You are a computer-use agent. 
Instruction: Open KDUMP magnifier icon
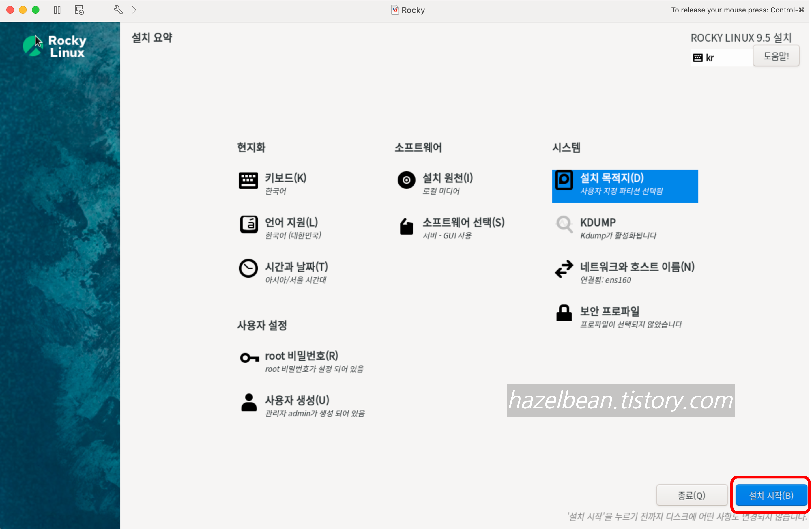pos(564,225)
